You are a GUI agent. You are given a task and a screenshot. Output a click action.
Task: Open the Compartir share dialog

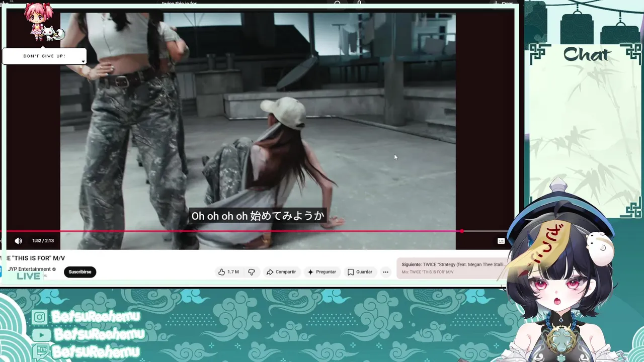(x=281, y=272)
